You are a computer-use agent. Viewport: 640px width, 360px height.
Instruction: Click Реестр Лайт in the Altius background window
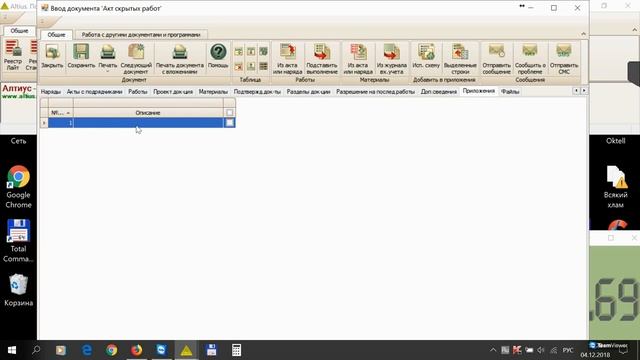13,55
